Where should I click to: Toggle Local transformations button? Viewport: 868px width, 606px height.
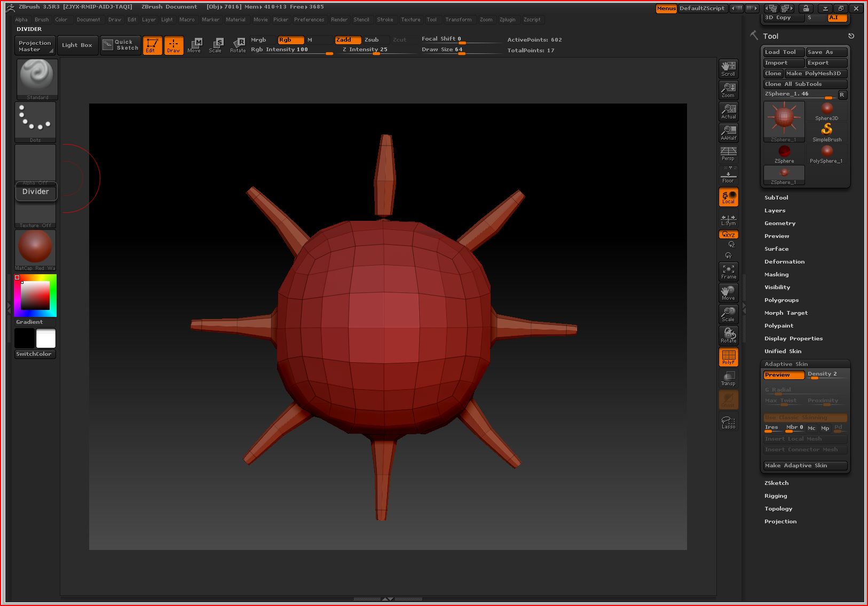tap(729, 197)
